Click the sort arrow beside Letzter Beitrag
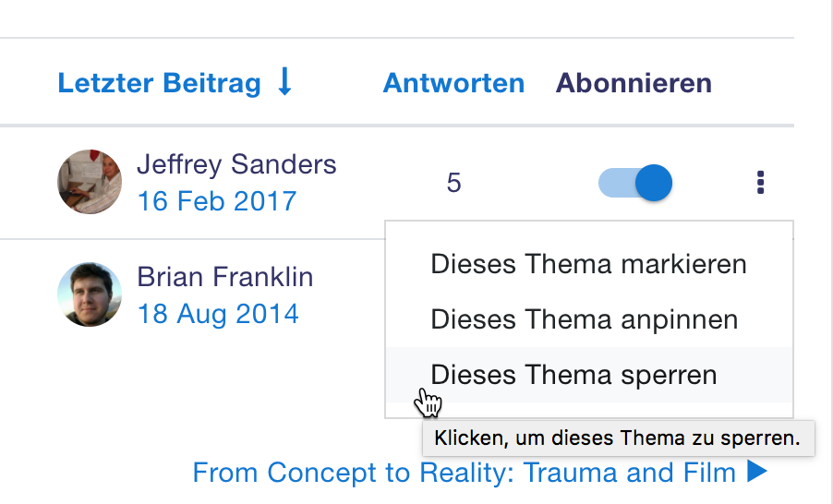 [x=284, y=82]
